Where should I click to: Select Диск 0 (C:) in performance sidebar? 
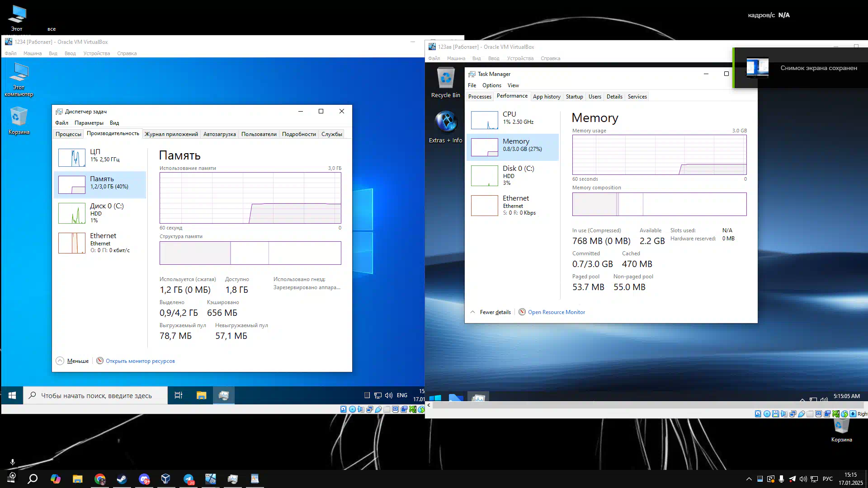100,213
